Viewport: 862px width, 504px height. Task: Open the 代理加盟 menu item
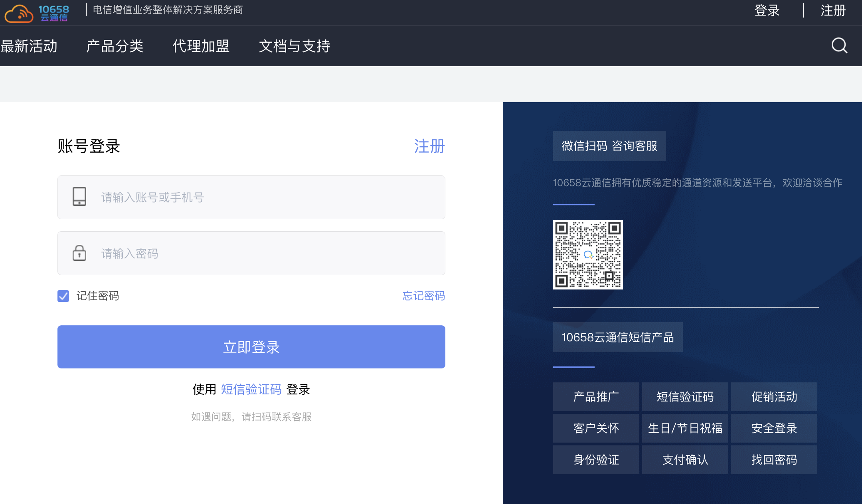(x=201, y=46)
